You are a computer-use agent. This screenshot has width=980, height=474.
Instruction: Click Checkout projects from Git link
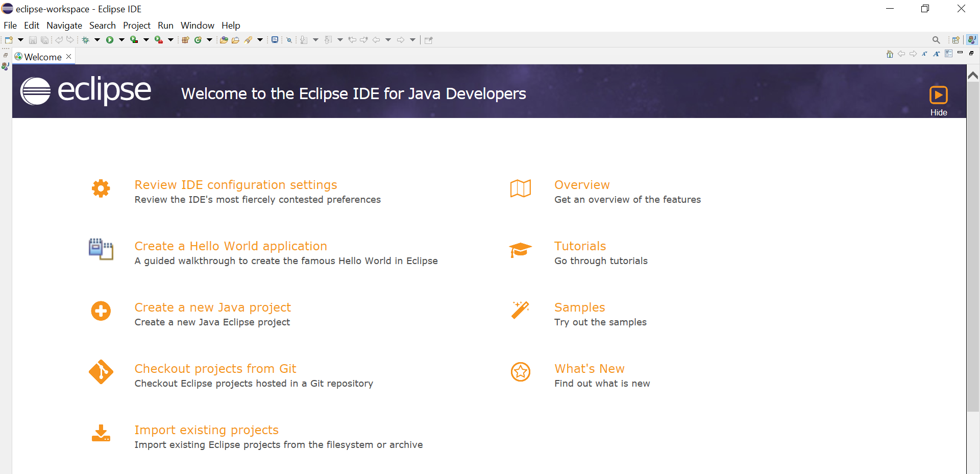tap(215, 369)
